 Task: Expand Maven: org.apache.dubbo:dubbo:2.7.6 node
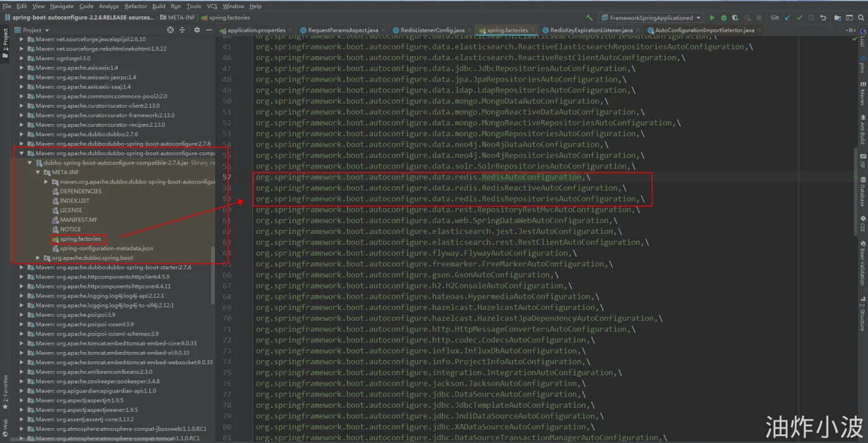pyautogui.click(x=22, y=134)
